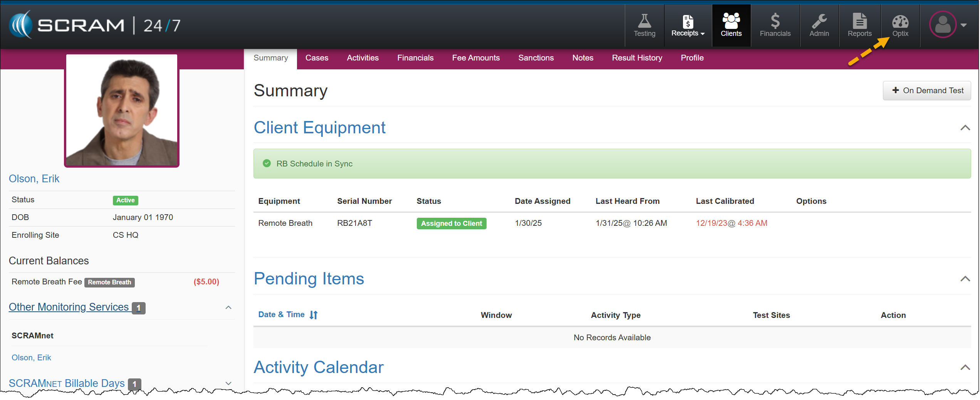Collapse the Pending Items section
The height and width of the screenshot is (400, 980).
click(x=965, y=279)
